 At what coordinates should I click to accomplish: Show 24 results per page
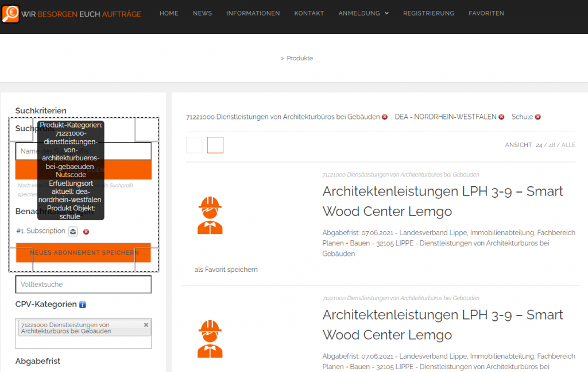539,145
